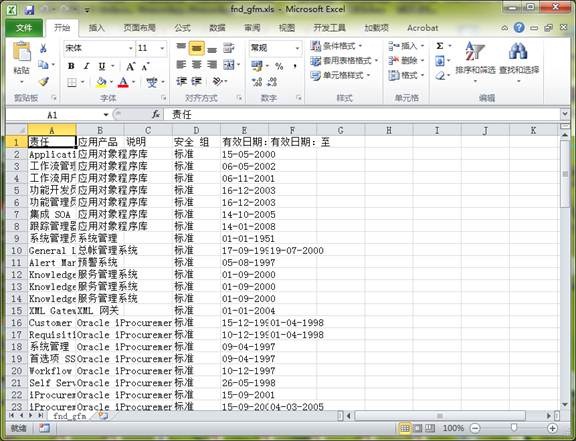Open the Delete cells (删除) dropdown
This screenshot has height=441, width=576.
pyautogui.click(x=407, y=61)
